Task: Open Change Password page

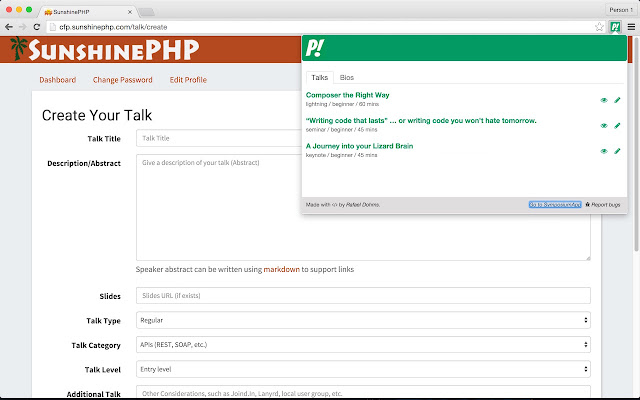Action: [122, 79]
